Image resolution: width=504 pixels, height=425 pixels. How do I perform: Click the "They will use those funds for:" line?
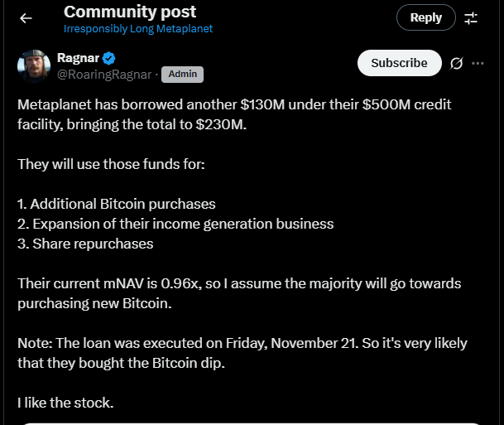pos(111,164)
